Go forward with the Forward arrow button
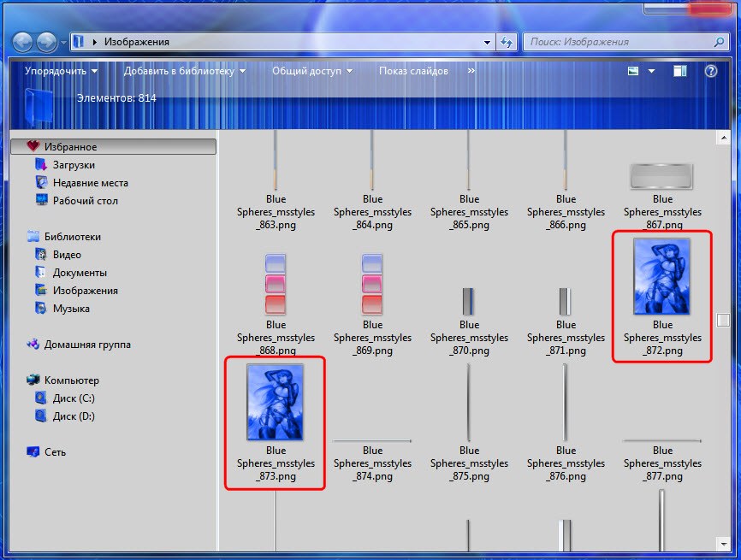Image resolution: width=741 pixels, height=560 pixels. (x=46, y=42)
